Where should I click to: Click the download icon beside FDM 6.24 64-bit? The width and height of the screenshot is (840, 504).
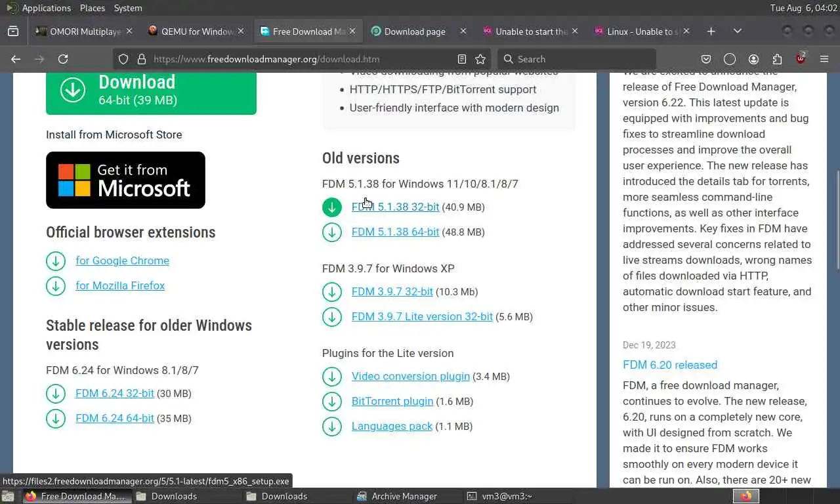click(x=56, y=419)
